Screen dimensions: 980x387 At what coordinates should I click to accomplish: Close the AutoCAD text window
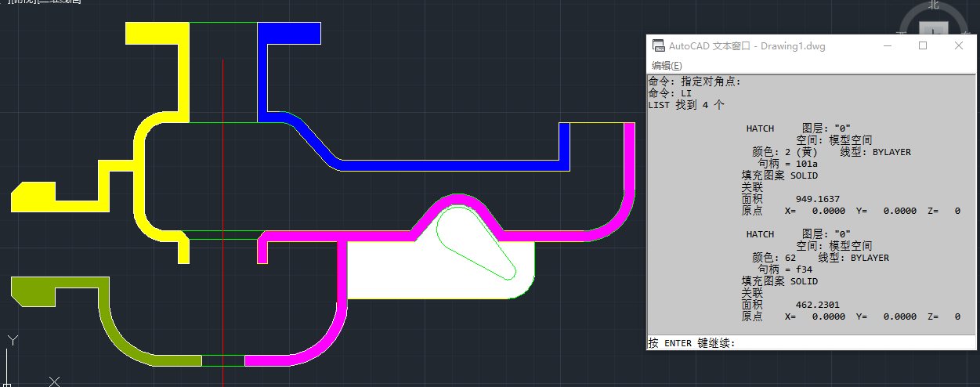(x=959, y=45)
